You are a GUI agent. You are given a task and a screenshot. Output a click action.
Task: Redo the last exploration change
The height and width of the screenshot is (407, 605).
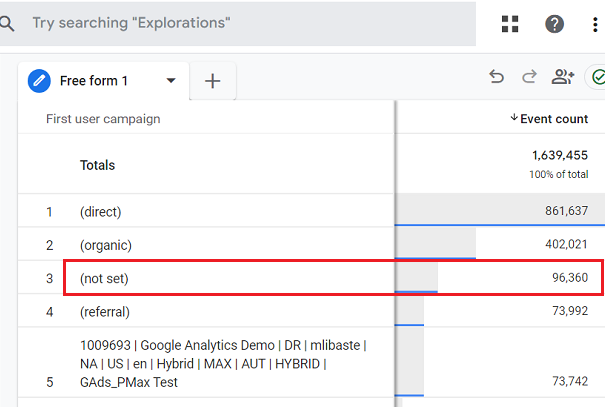[x=529, y=77]
